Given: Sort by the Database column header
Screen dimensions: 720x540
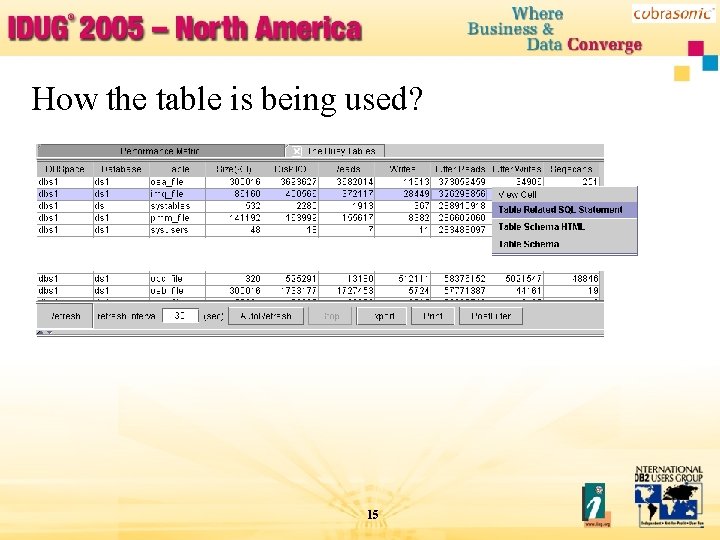Looking at the screenshot, I should coord(121,169).
